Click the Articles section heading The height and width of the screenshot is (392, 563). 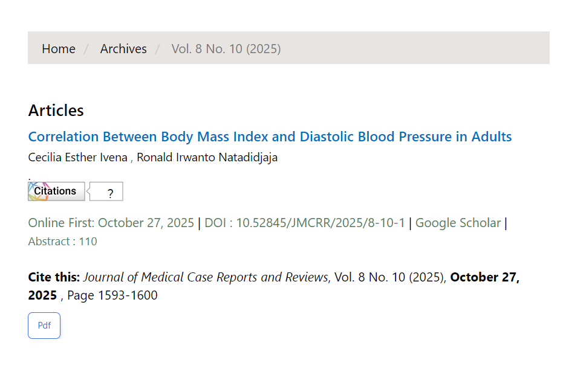[x=56, y=111]
